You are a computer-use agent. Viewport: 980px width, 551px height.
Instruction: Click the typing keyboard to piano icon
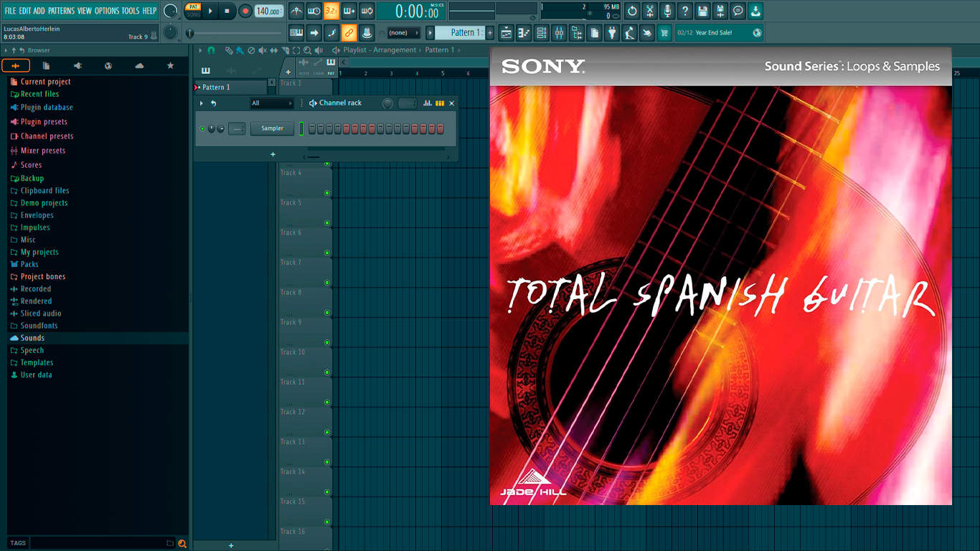tap(296, 33)
